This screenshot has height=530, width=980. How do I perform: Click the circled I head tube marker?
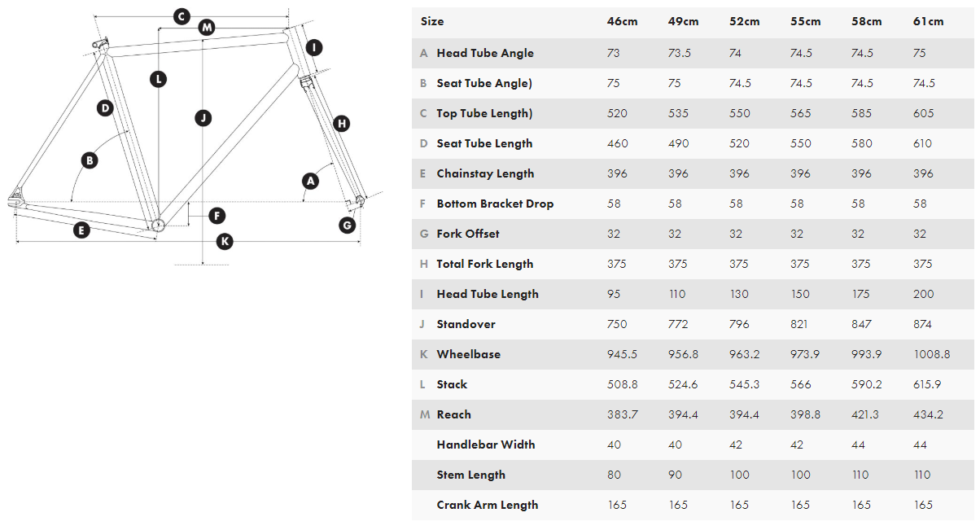(x=314, y=47)
